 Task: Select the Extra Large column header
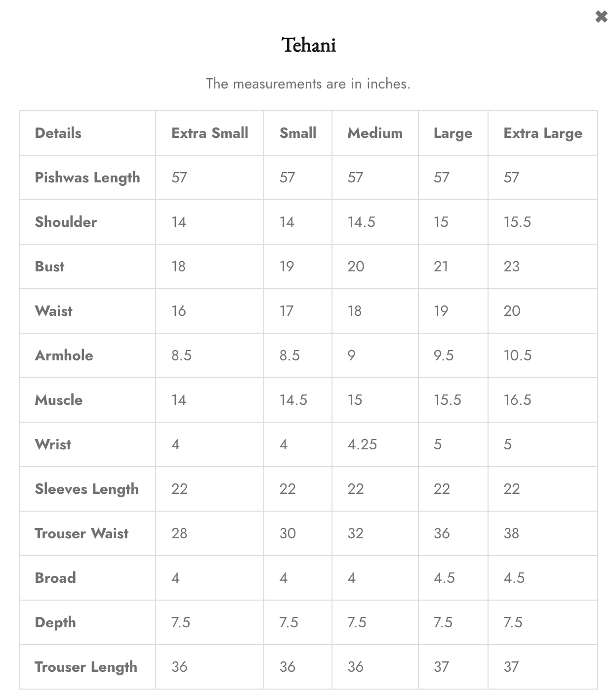pyautogui.click(x=542, y=133)
